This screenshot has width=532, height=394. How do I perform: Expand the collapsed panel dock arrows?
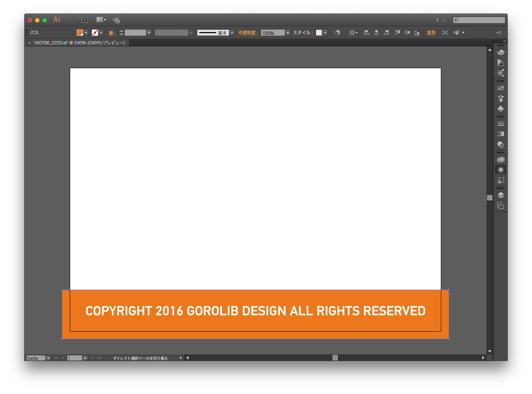coord(505,41)
